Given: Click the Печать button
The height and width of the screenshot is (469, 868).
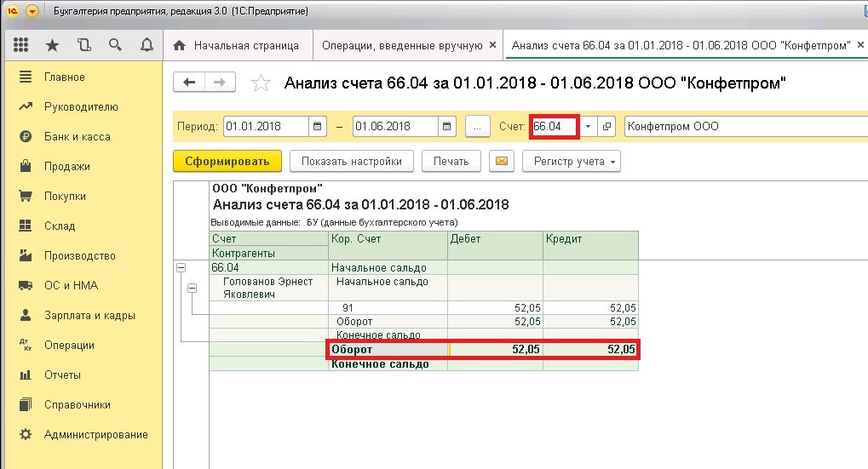Looking at the screenshot, I should (451, 161).
